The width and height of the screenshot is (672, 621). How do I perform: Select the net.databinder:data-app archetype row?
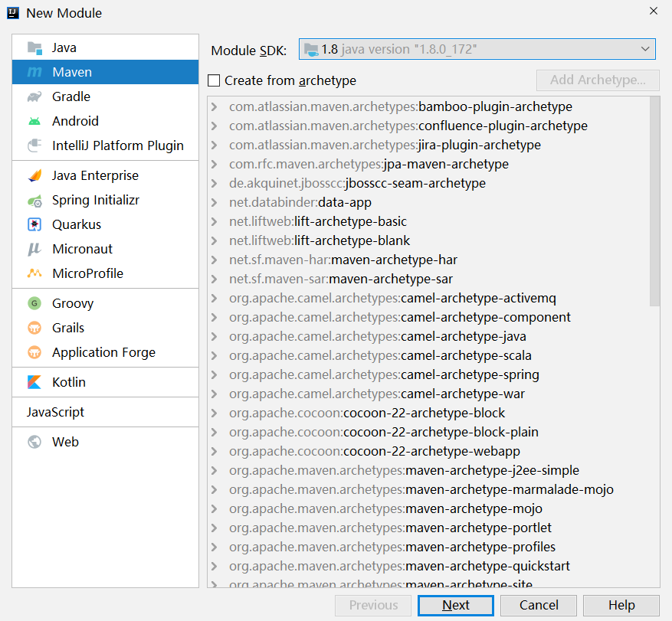coord(428,202)
